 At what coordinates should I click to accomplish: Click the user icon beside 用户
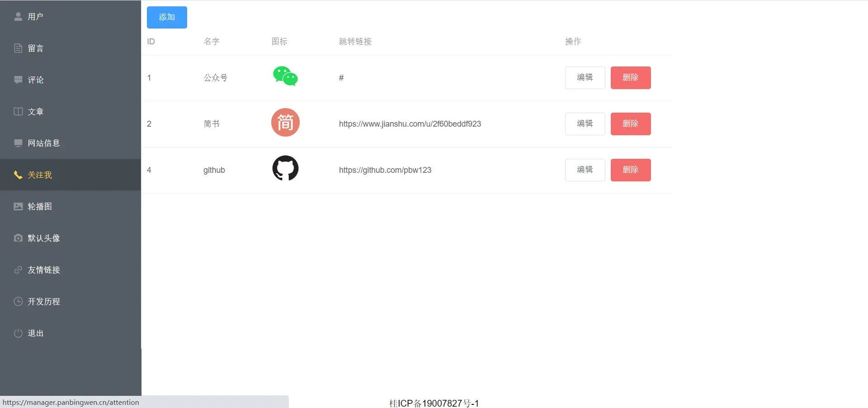[x=18, y=17]
